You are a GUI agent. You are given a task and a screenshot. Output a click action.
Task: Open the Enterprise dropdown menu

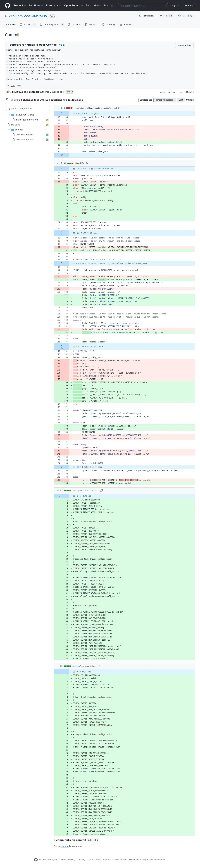[x=93, y=5]
